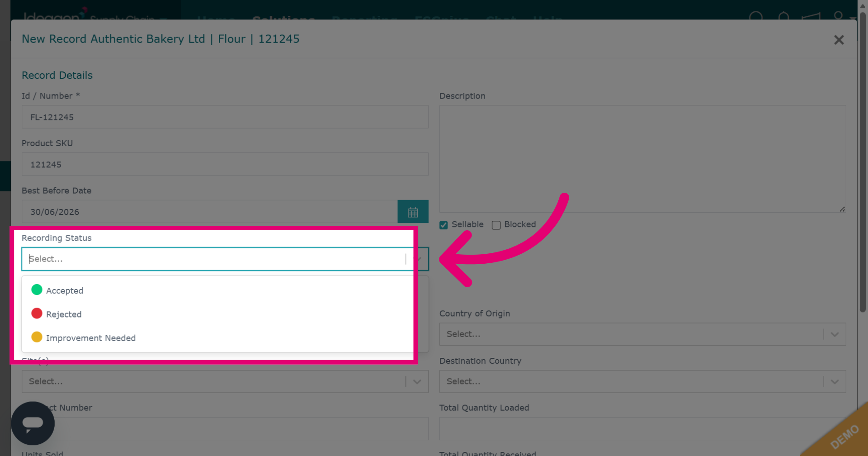Image resolution: width=868 pixels, height=456 pixels.
Task: Expand the Destination Country dropdown arrow
Action: [835, 382]
